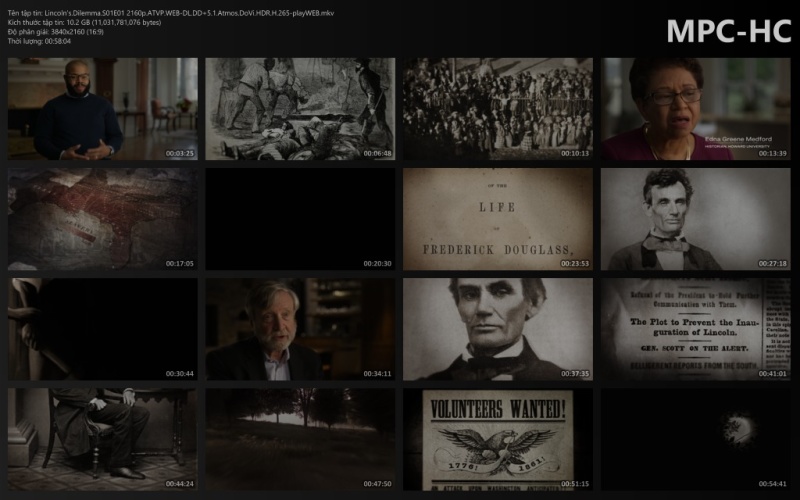Screen dimensions: 800x500
Task: Click the file name text line
Action: (171, 13)
